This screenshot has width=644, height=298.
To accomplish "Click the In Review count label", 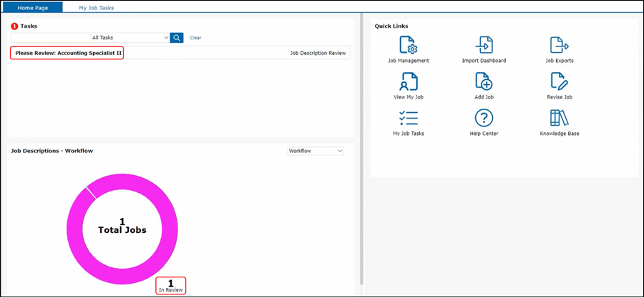I will pyautogui.click(x=171, y=286).
